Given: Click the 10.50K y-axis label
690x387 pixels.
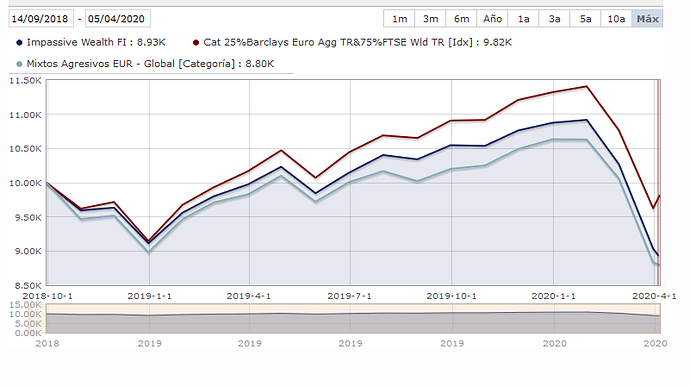Looking at the screenshot, I should (x=25, y=149).
